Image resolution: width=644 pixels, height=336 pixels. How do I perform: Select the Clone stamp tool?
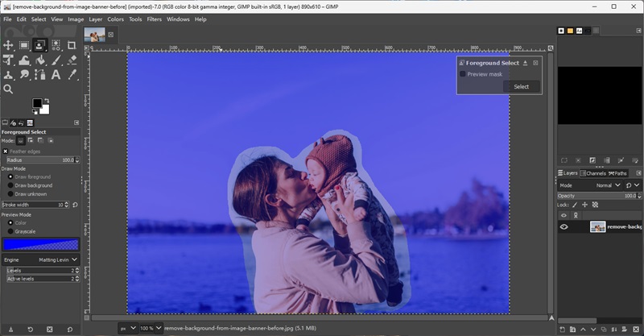(8, 75)
